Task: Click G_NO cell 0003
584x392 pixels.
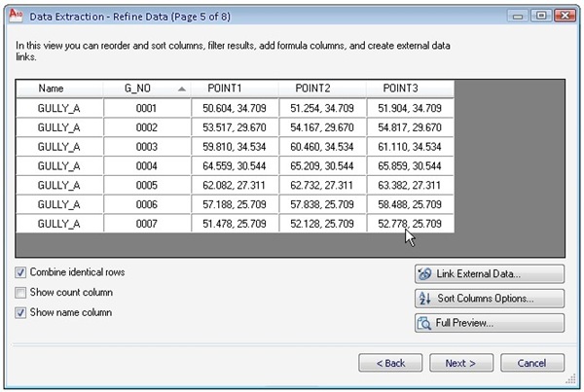Action: click(147, 147)
